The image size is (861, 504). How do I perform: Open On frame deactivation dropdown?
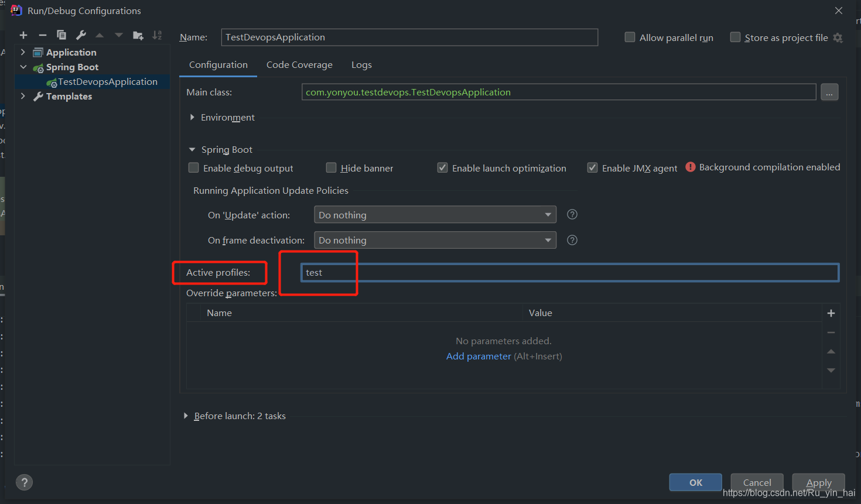tap(435, 241)
